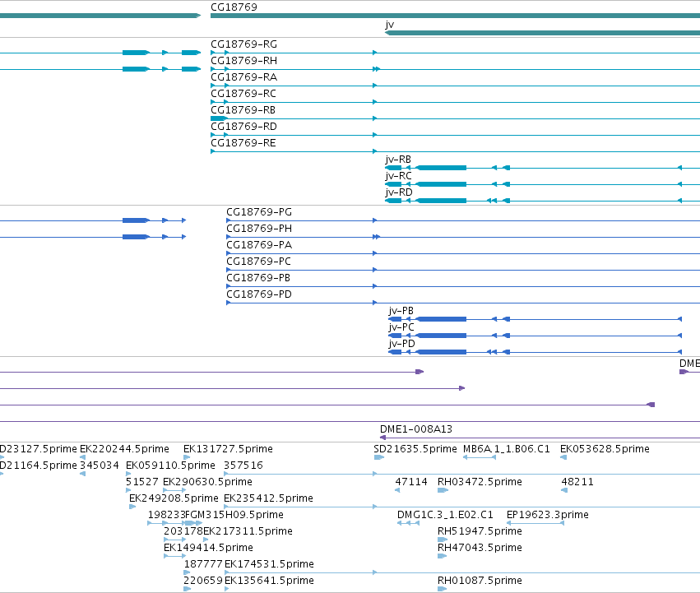Click the jv-RD transcript label
The height and width of the screenshot is (593, 700).
[399, 192]
